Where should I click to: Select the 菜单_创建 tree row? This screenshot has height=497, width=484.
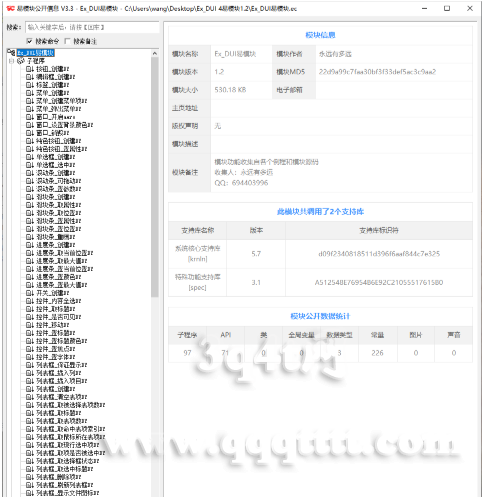(x=52, y=93)
